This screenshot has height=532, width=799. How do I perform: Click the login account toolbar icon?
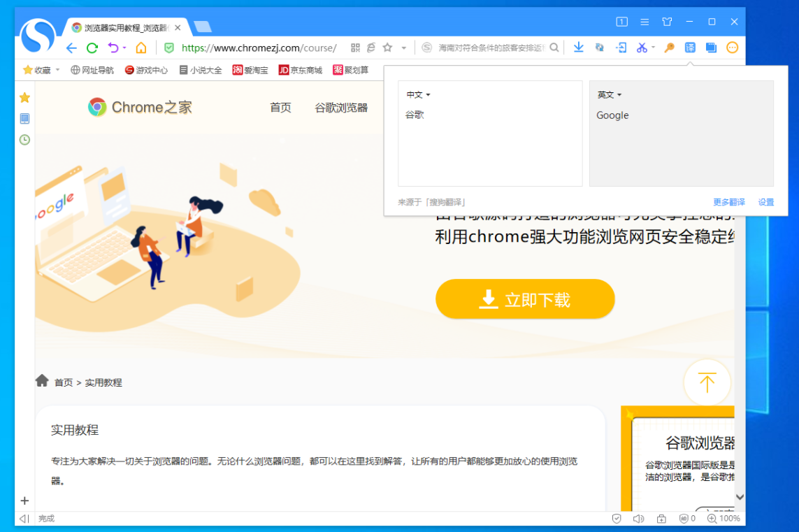click(621, 48)
